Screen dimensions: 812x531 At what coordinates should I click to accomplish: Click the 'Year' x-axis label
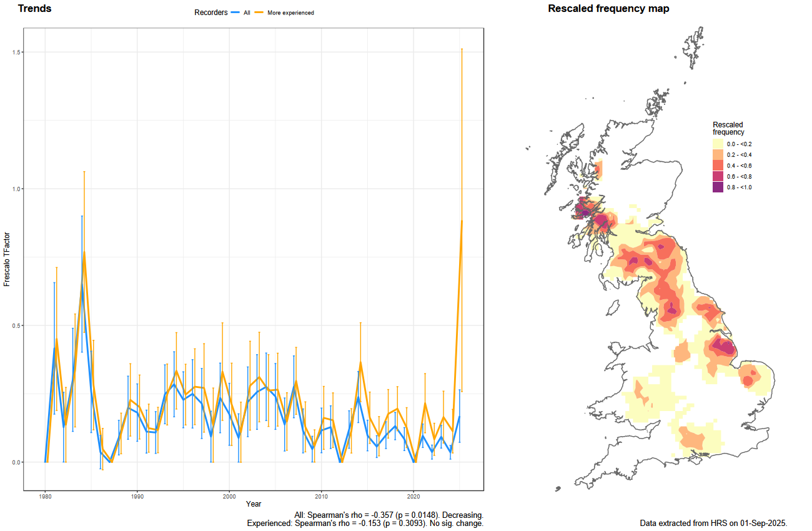point(254,504)
